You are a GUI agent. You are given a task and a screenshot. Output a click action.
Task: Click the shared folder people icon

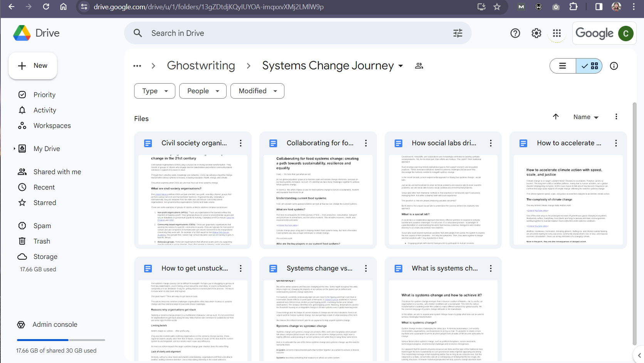tap(419, 66)
